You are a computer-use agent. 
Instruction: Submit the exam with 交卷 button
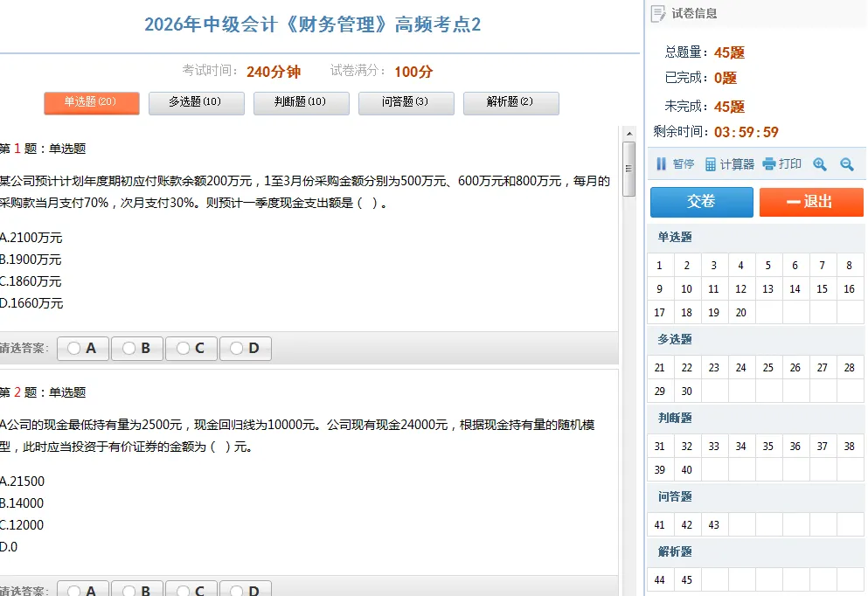coord(701,202)
